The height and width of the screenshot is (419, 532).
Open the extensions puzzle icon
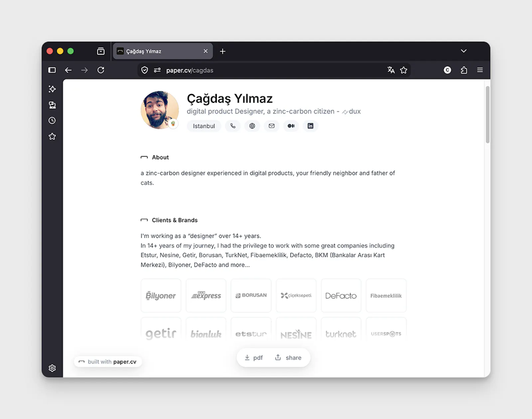pos(464,70)
